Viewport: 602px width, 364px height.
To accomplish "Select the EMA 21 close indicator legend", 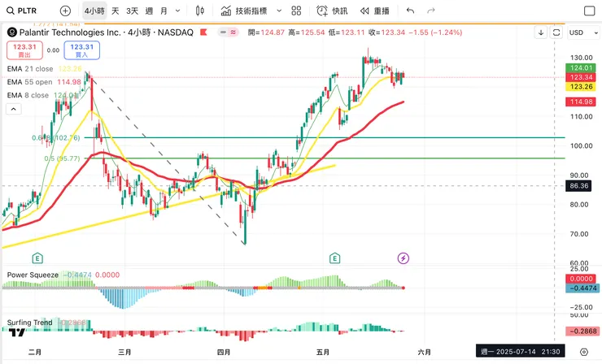I will pos(45,69).
